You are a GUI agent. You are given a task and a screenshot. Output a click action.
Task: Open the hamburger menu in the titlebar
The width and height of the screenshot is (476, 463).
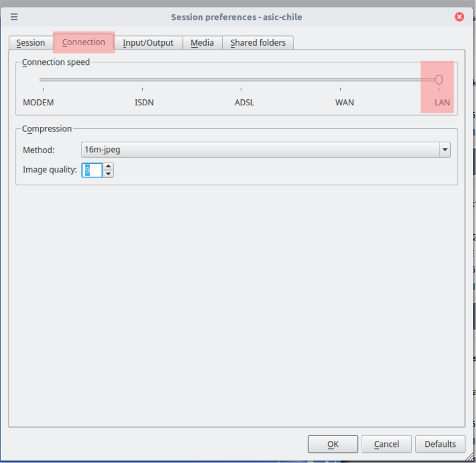click(x=13, y=17)
